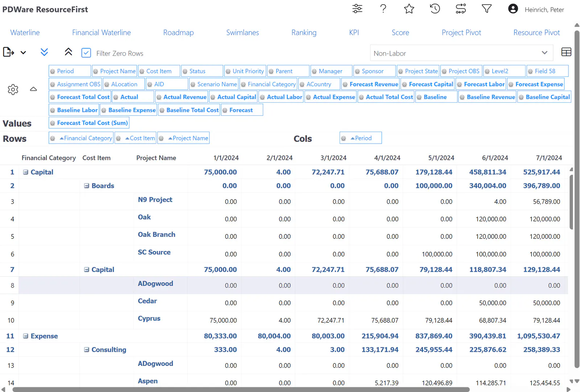The height and width of the screenshot is (392, 580).
Task: Switch to the Resource Pivot tab
Action: tap(536, 33)
